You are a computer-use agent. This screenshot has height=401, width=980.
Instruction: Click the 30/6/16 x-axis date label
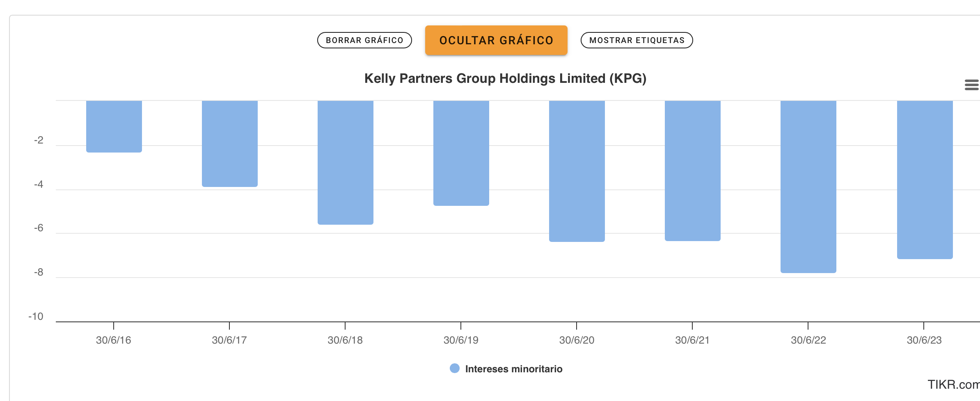[114, 340]
